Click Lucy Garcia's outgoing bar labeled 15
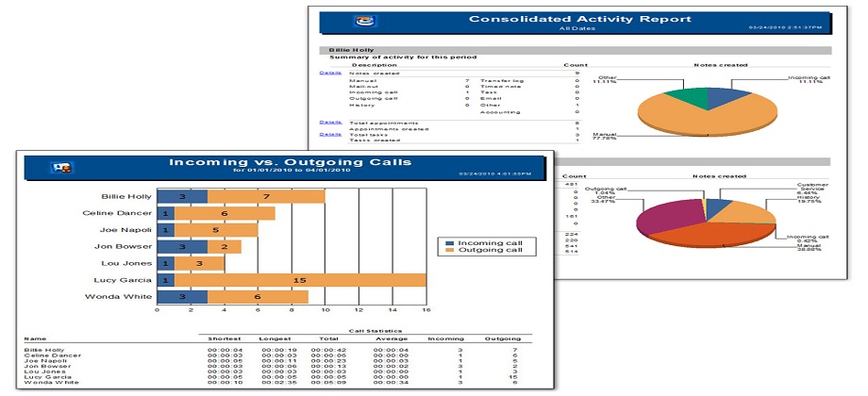 tap(300, 280)
